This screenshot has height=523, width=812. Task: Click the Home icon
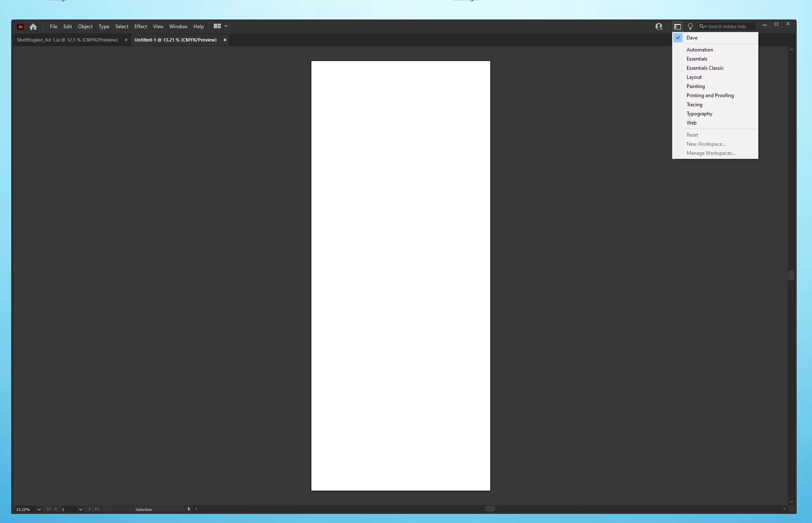[x=33, y=27]
